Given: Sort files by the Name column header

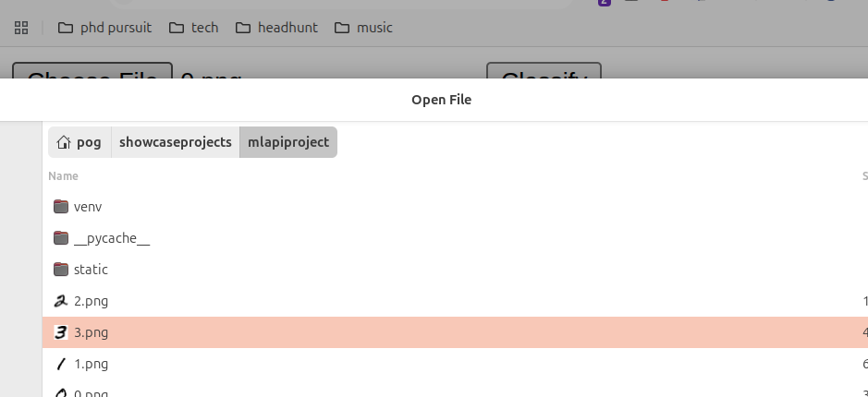Looking at the screenshot, I should click(x=63, y=175).
